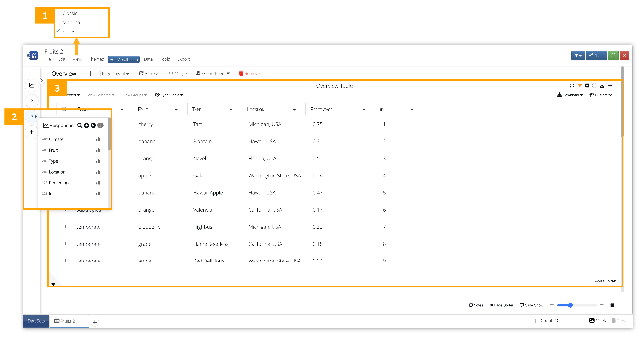
Task: Click the Customize button
Action: point(601,95)
